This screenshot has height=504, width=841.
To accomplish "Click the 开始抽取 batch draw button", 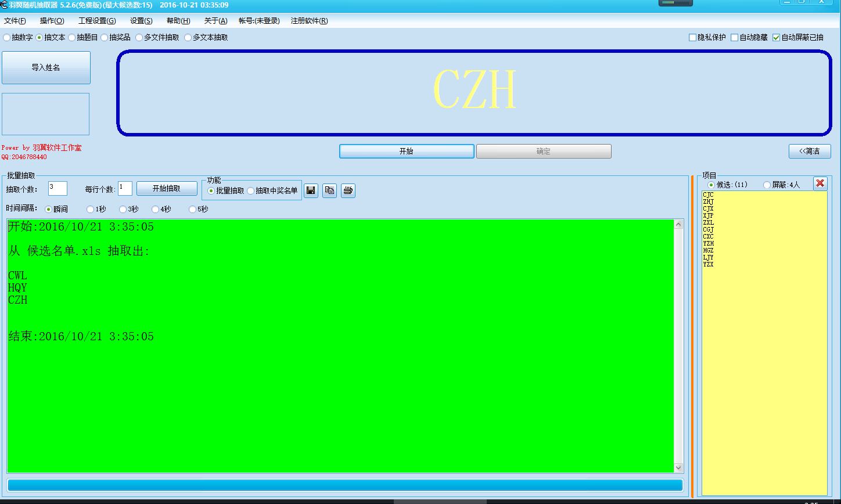I will tap(167, 189).
